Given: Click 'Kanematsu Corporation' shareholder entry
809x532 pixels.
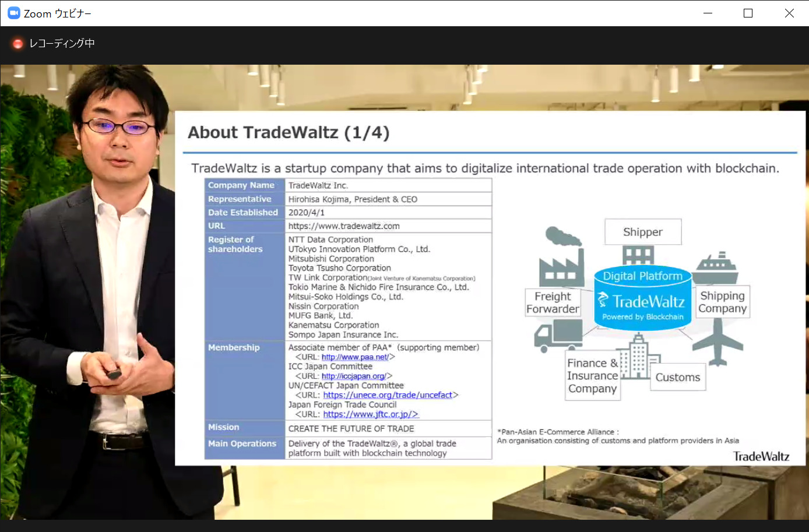Looking at the screenshot, I should click(333, 325).
